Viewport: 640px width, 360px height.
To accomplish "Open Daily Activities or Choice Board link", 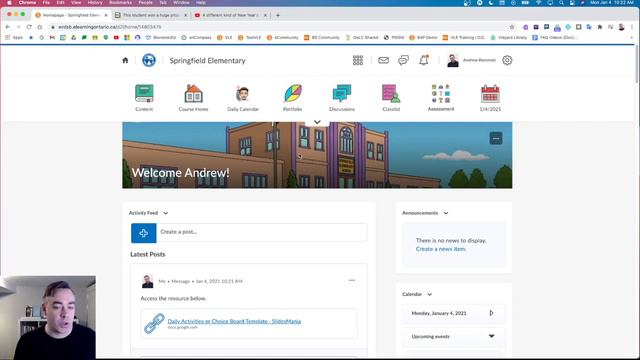I will 234,321.
